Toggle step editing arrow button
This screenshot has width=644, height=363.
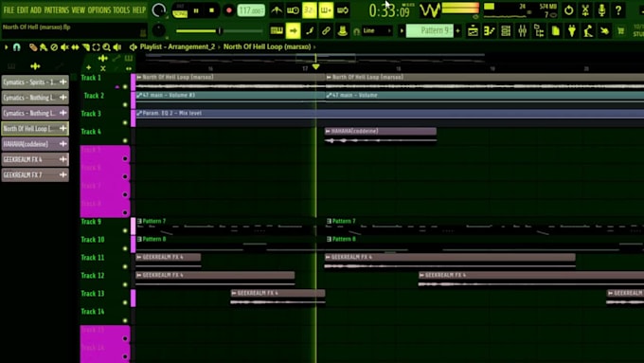[x=293, y=30]
